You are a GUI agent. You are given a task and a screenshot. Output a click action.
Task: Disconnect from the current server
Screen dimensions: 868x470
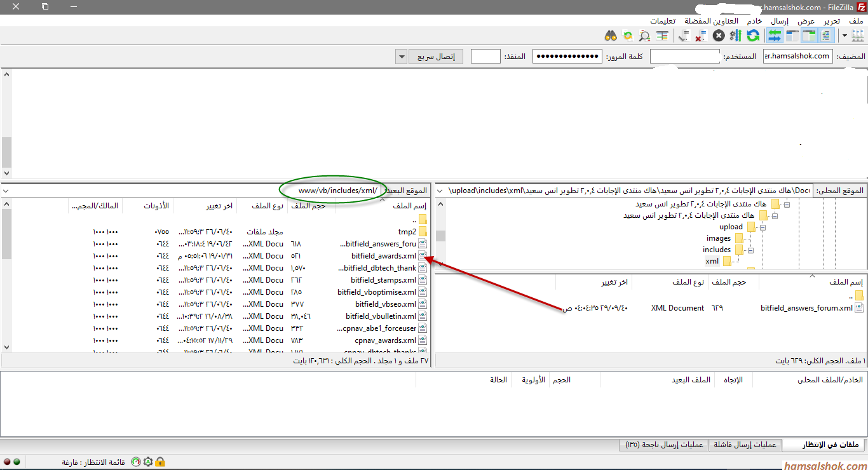point(701,36)
